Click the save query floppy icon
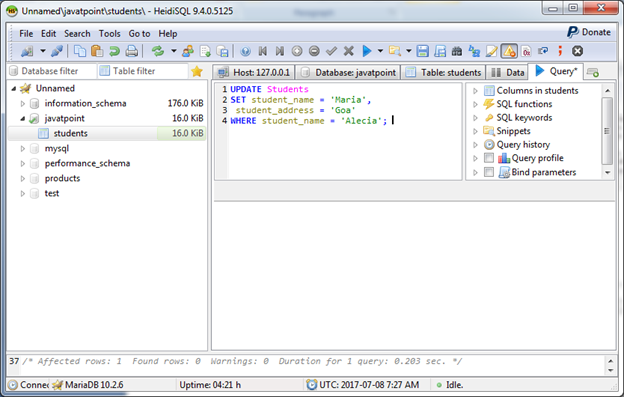This screenshot has height=397, width=624. tap(423, 51)
